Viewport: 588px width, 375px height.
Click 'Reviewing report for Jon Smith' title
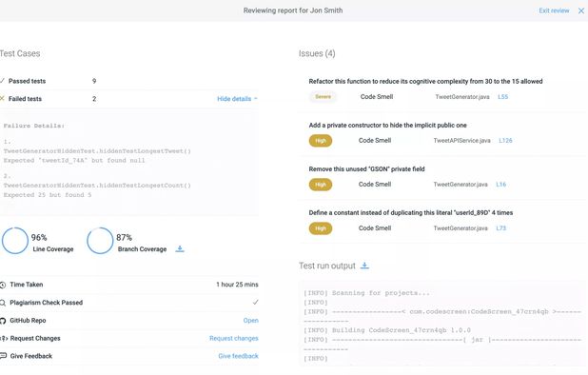[293, 10]
